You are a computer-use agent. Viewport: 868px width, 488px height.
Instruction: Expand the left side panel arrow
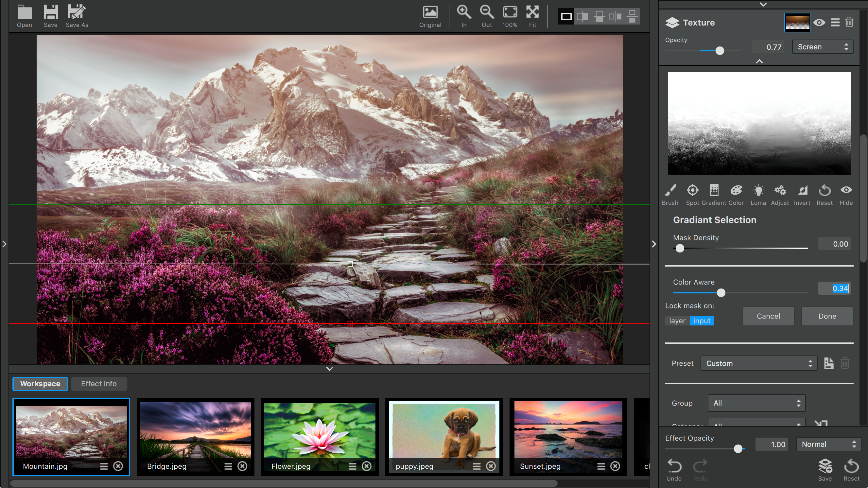4,244
